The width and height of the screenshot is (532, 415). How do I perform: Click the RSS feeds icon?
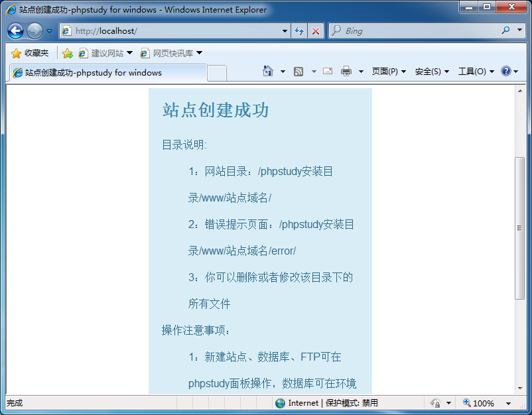[x=299, y=72]
